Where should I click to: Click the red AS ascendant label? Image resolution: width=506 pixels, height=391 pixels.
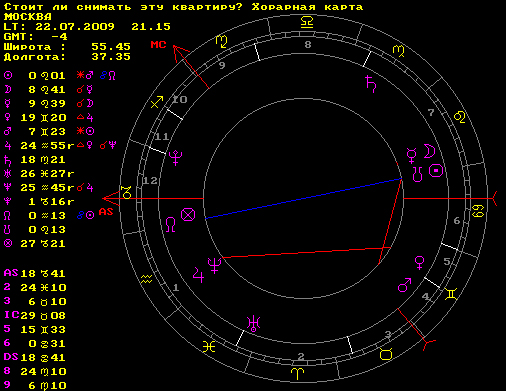coord(106,212)
